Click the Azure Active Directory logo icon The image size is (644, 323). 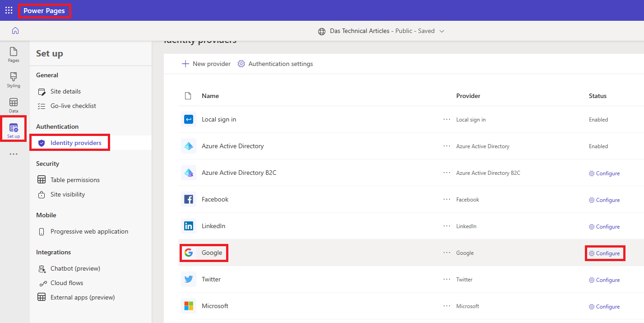coord(189,146)
